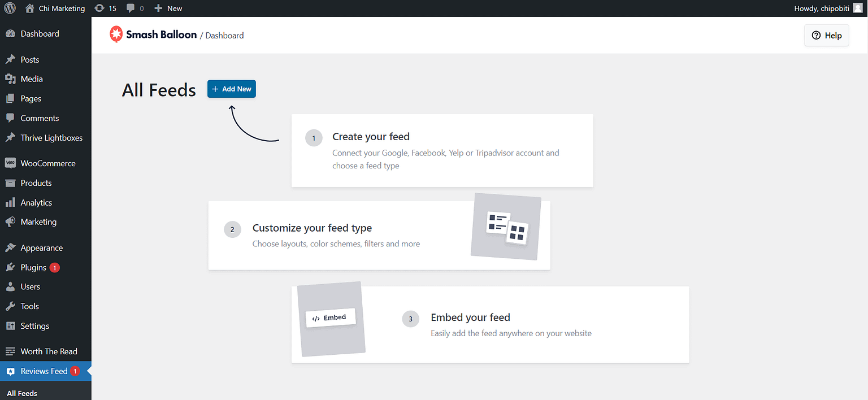Click the user avatar in admin bar
This screenshot has width=868, height=400.
[x=858, y=8]
